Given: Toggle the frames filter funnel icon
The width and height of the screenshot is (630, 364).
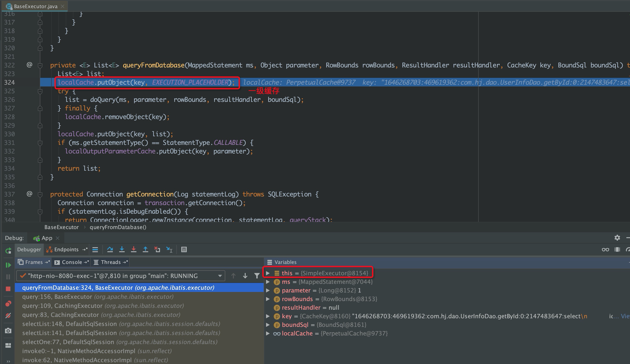Looking at the screenshot, I should (257, 276).
